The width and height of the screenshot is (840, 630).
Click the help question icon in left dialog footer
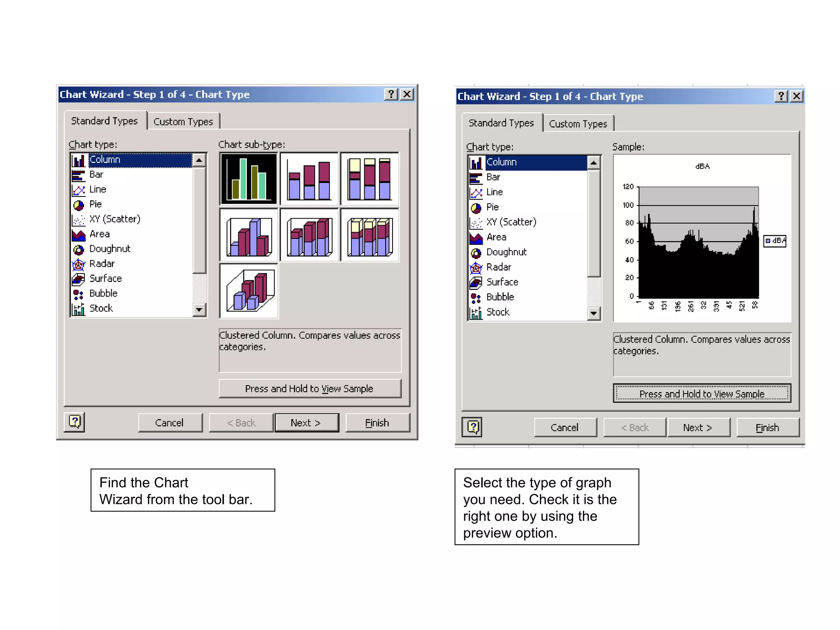tap(75, 422)
